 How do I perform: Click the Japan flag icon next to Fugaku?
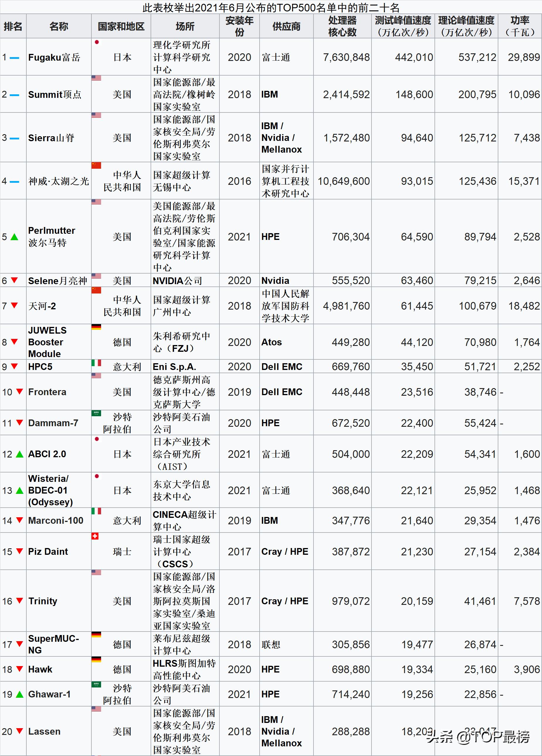click(96, 43)
